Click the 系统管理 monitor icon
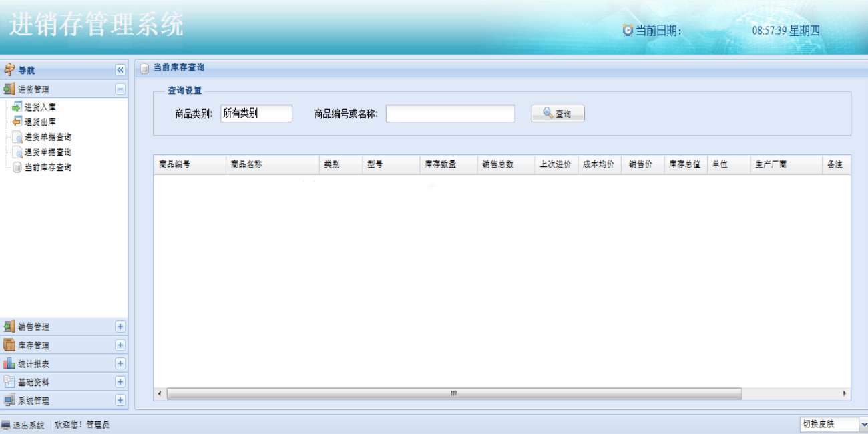 coord(9,401)
